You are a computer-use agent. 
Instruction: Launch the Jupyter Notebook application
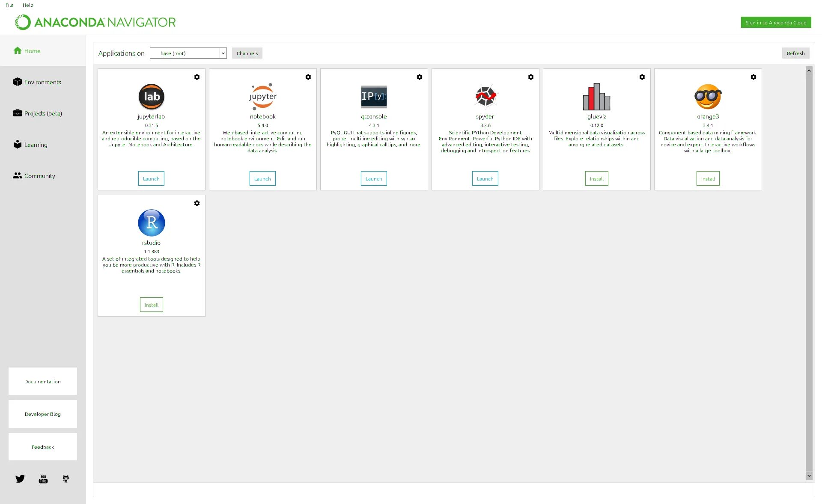coord(262,178)
